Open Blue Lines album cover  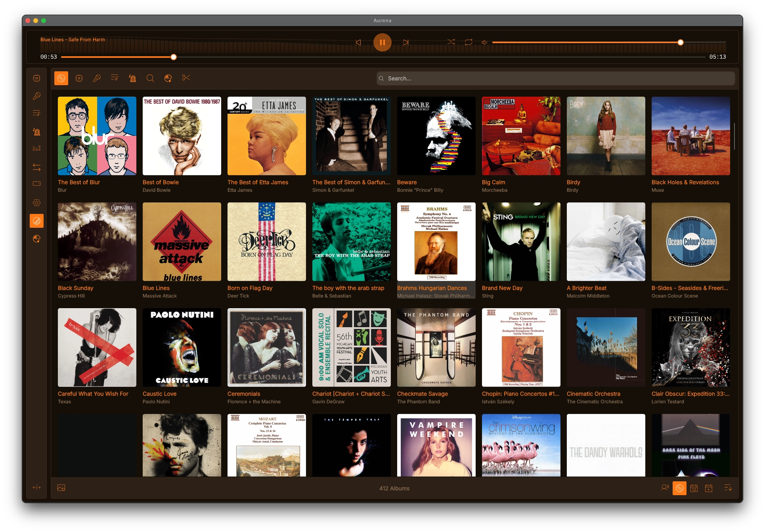point(182,242)
